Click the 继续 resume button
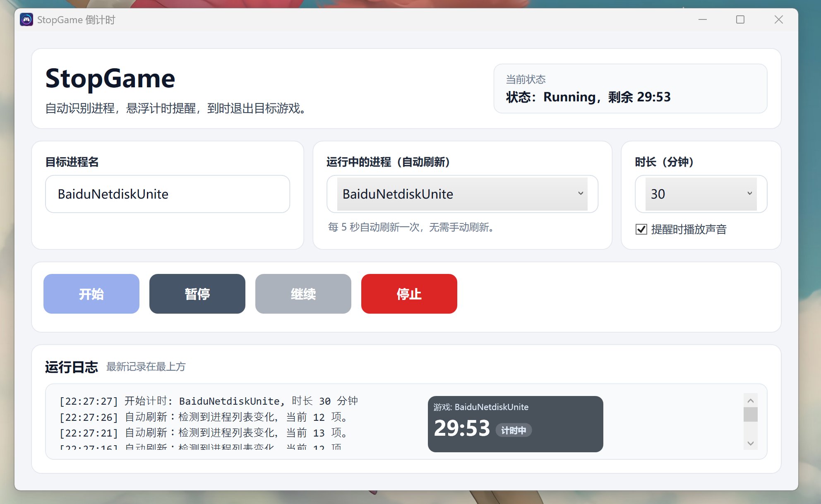The height and width of the screenshot is (504, 821). click(x=303, y=294)
